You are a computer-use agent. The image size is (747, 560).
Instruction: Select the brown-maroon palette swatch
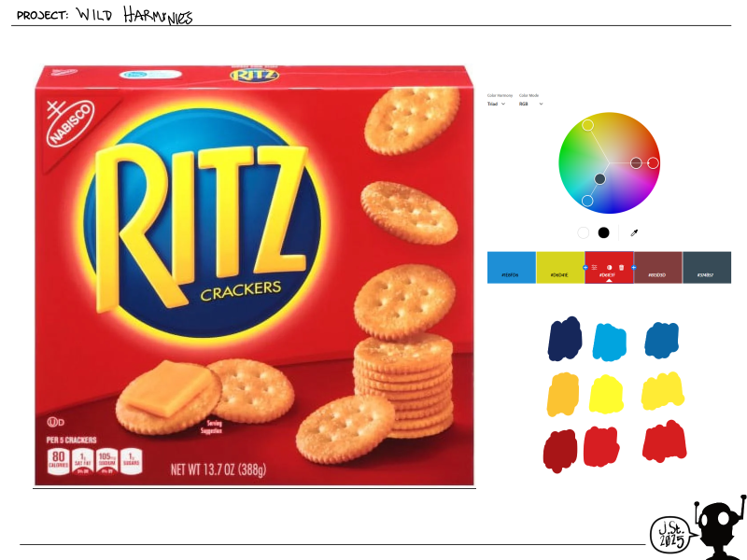coord(658,268)
